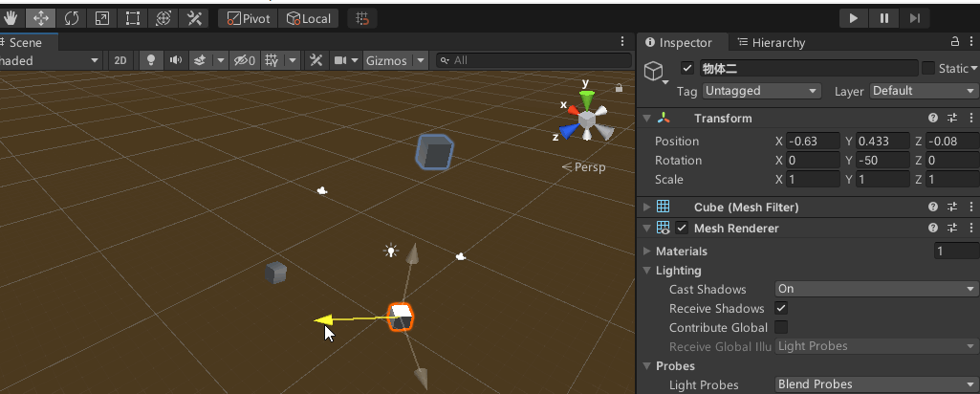Open the Tag dropdown
980x394 pixels.
point(761,91)
